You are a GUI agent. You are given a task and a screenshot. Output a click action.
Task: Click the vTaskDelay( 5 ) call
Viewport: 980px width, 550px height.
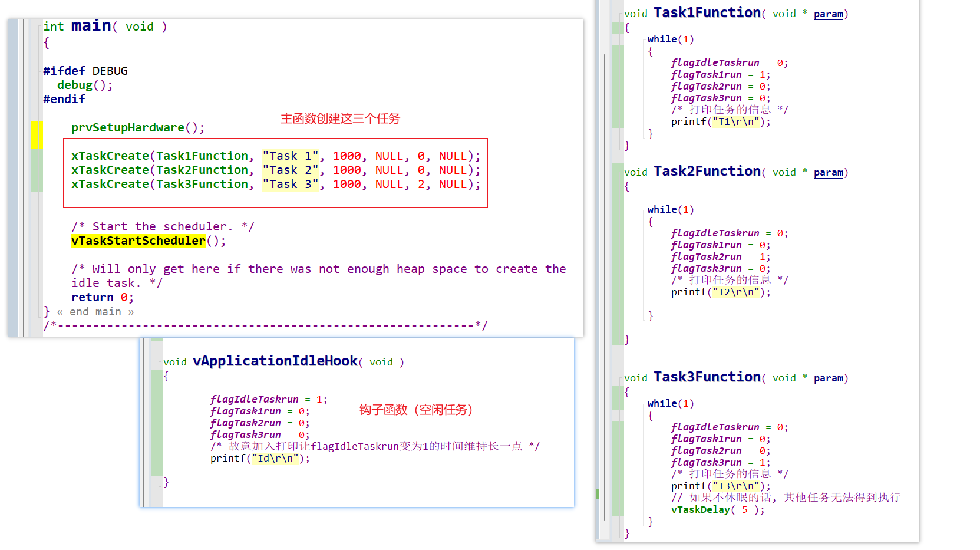[718, 509]
